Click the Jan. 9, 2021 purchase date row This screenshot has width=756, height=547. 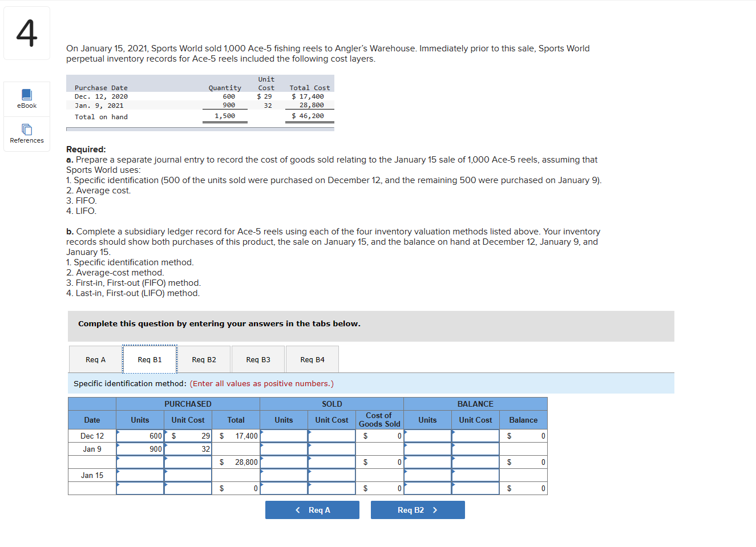click(x=200, y=105)
